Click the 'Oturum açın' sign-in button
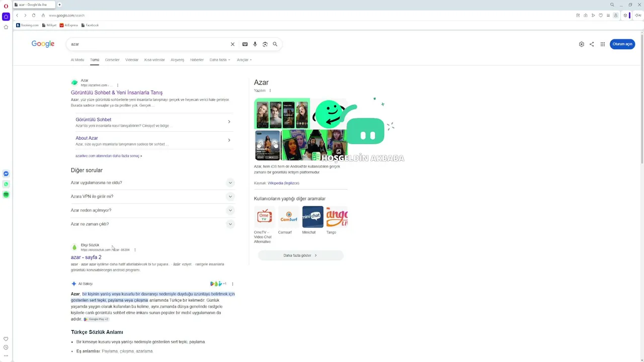Viewport: 644px width, 362px height. coord(622,44)
